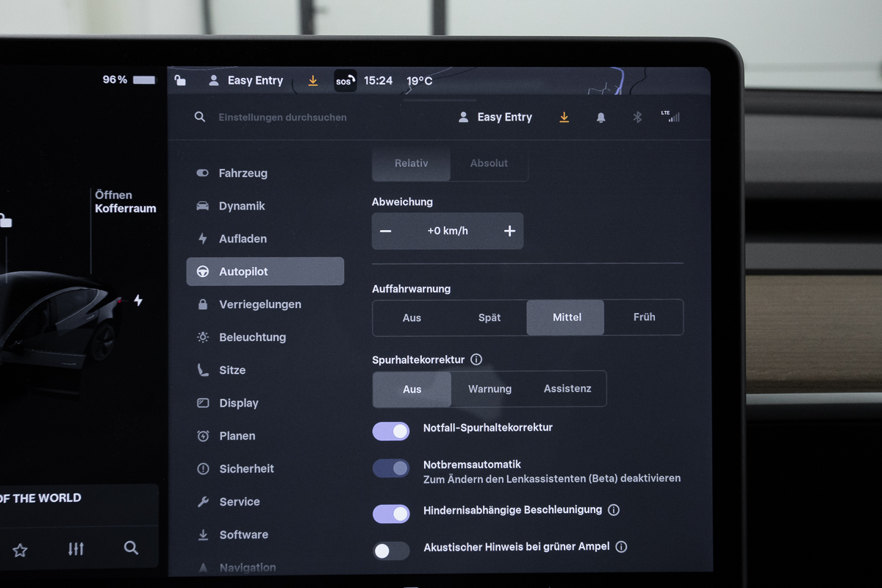Tap the Öffnen Kofferraum control
882x588 pixels.
pyautogui.click(x=125, y=201)
